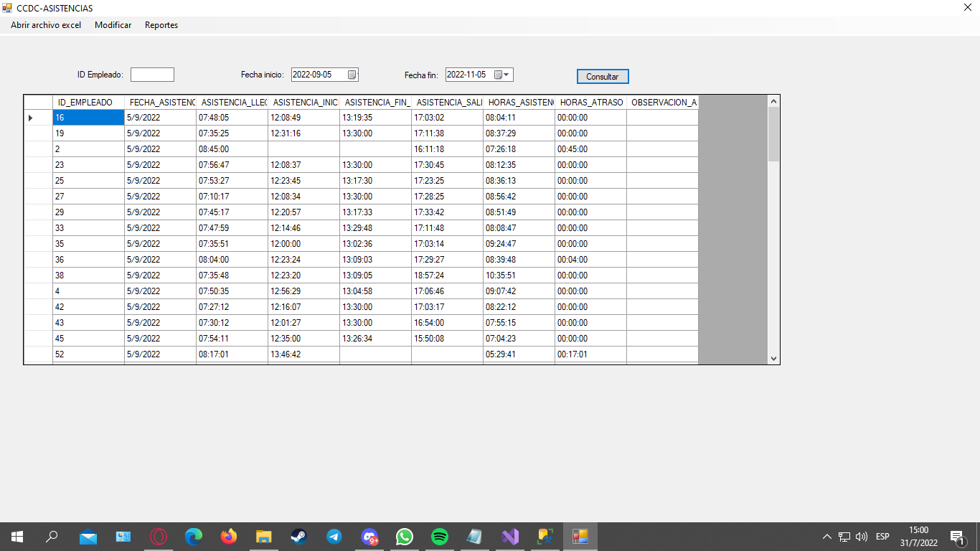The image size is (980, 551).
Task: Open the notification center icon
Action: click(x=957, y=537)
